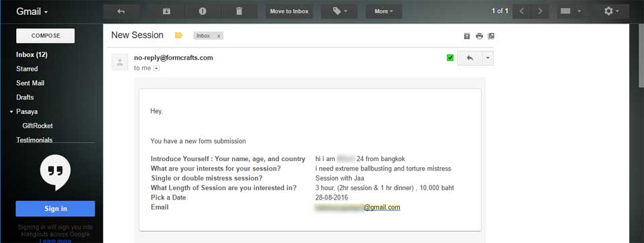Click the Move to Inbox button
644x243 pixels.
click(289, 11)
